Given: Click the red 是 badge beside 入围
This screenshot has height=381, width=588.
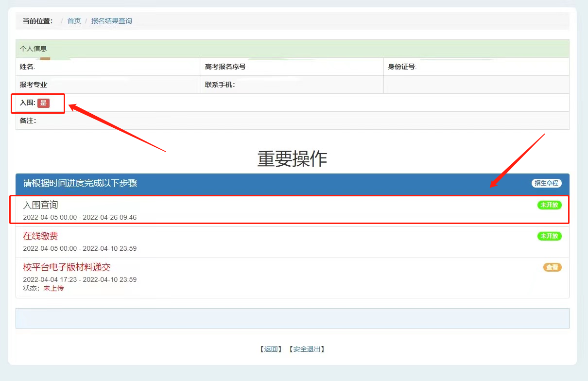Looking at the screenshot, I should click(43, 103).
